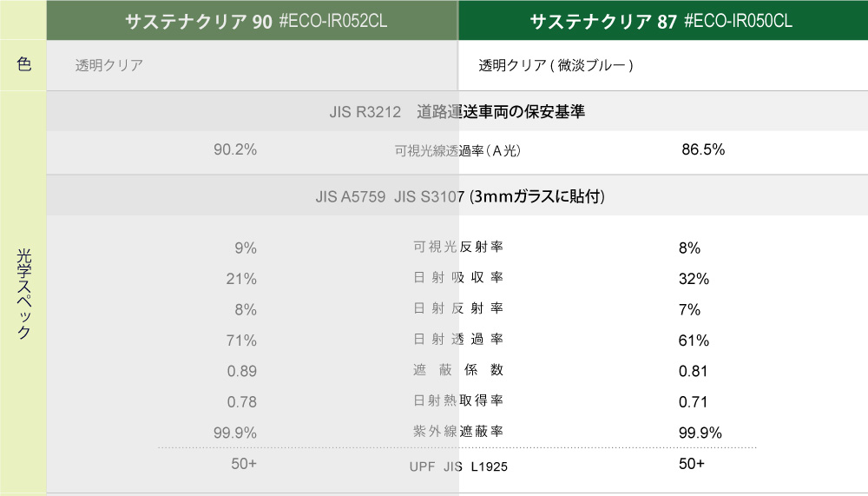Viewport: 868px width, 496px height.
Task: Click the 日射反射率 row label
Action: tap(458, 308)
